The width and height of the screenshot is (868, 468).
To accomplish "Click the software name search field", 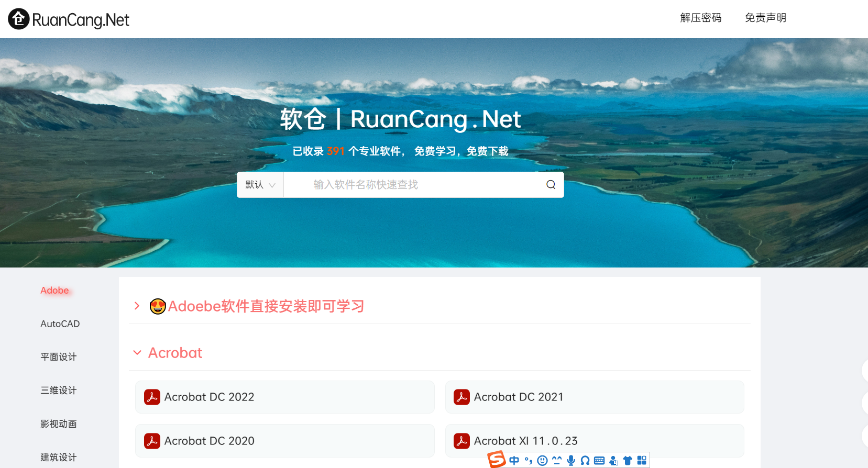I will 414,185.
